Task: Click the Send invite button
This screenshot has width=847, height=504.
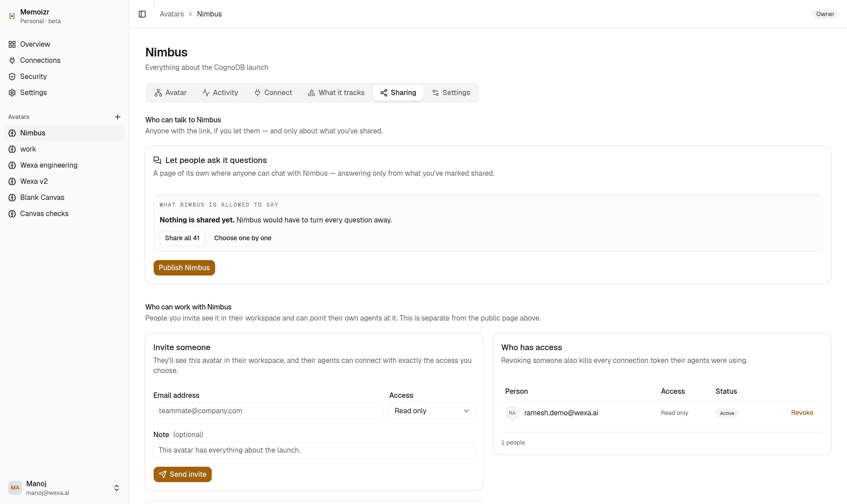Action: (183, 474)
